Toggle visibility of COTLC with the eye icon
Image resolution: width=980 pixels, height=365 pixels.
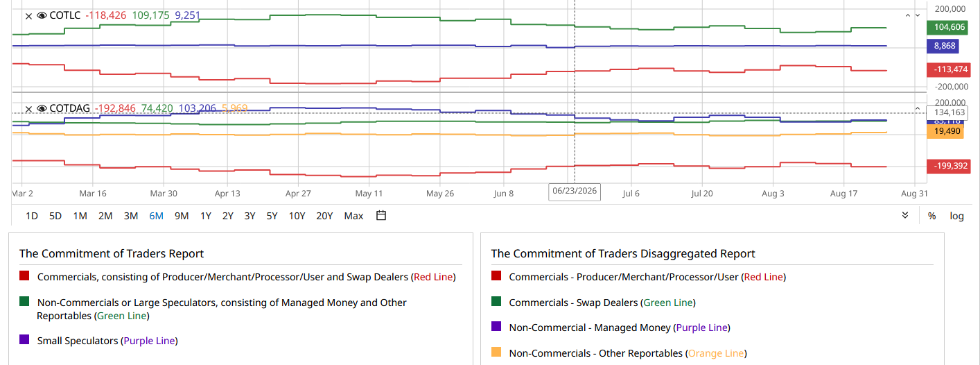click(42, 15)
